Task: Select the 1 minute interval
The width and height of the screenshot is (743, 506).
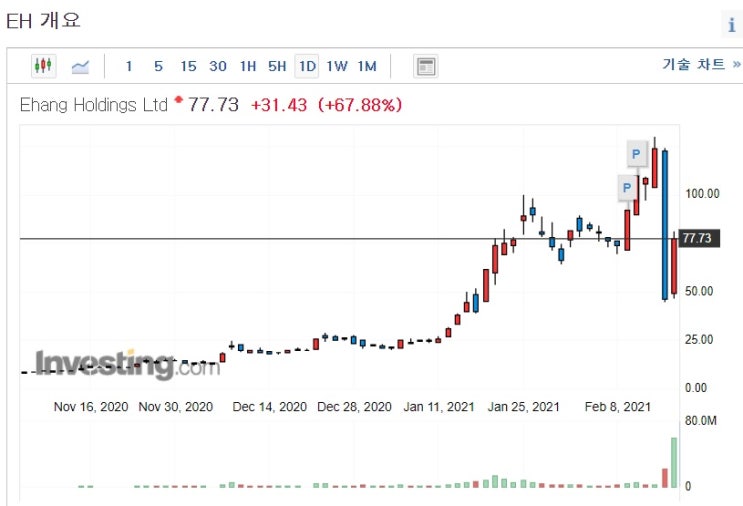Action: click(x=129, y=66)
